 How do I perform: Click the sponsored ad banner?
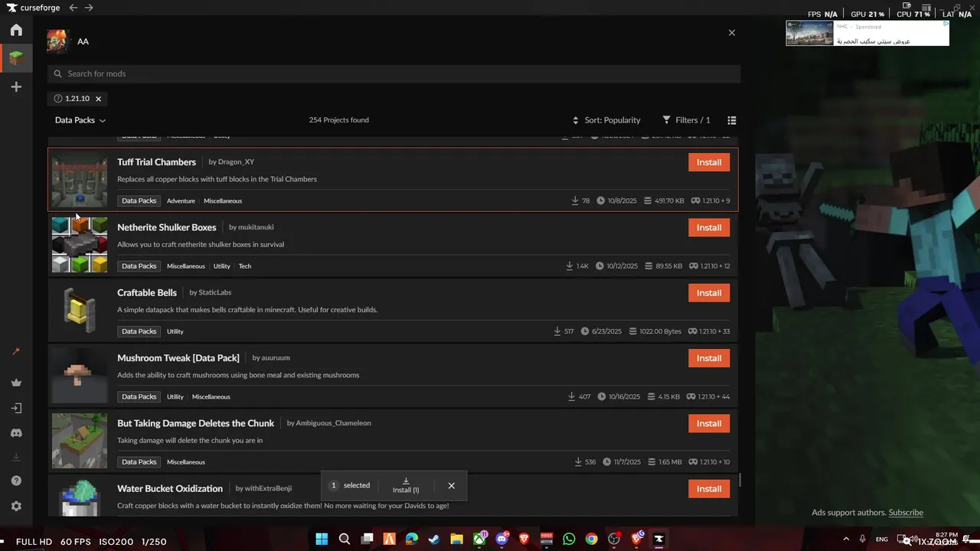pos(867,33)
